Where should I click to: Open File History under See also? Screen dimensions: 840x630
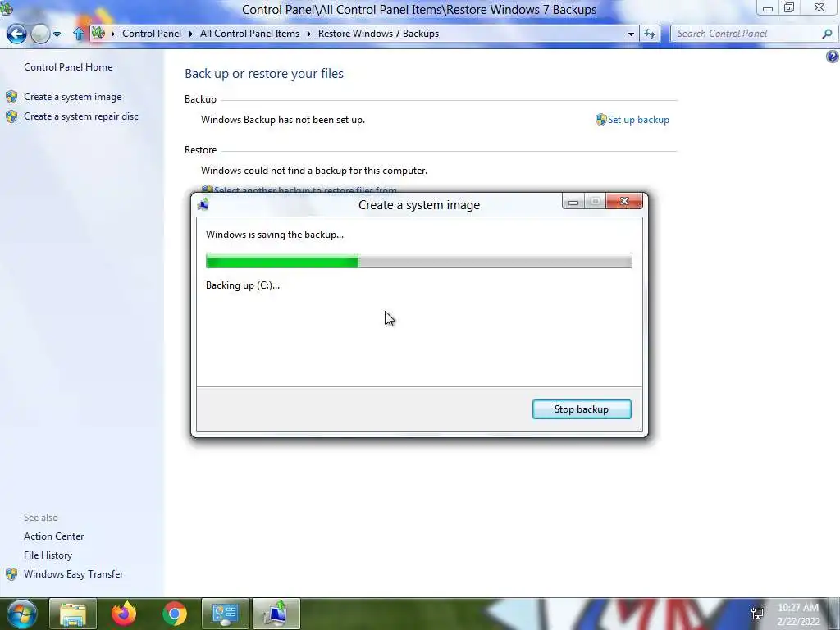(x=48, y=555)
